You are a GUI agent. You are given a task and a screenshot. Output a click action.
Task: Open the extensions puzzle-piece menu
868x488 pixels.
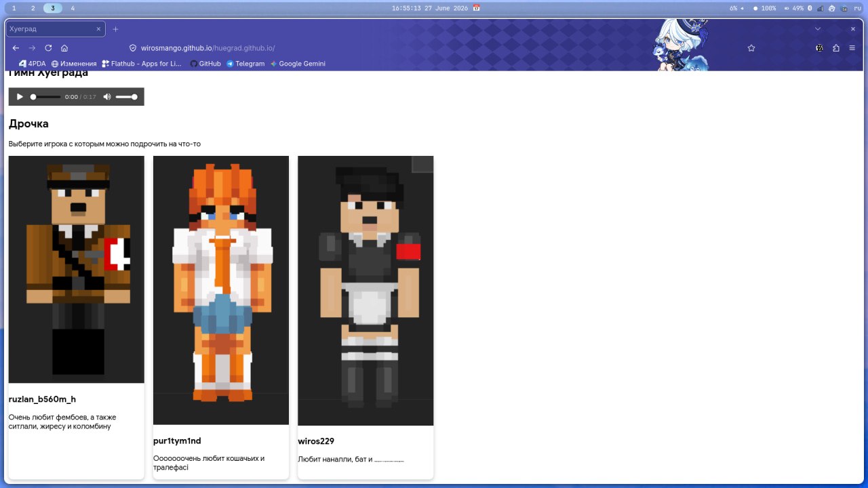[835, 48]
